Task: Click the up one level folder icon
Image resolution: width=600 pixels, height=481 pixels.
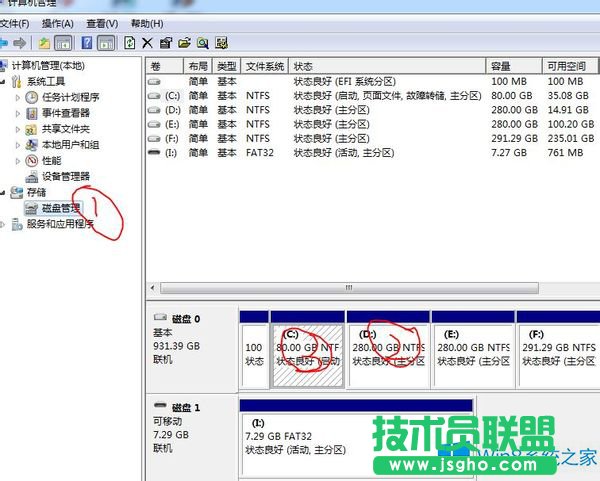Action: (44, 43)
